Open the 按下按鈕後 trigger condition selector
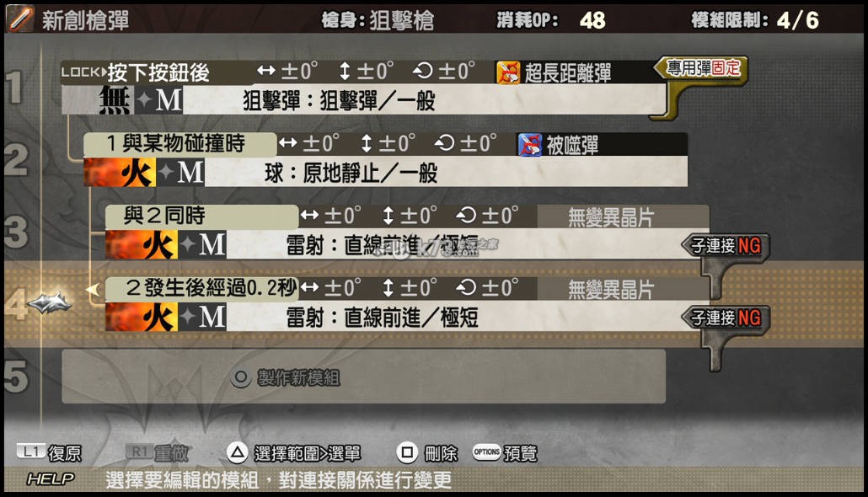 pyautogui.click(x=158, y=72)
